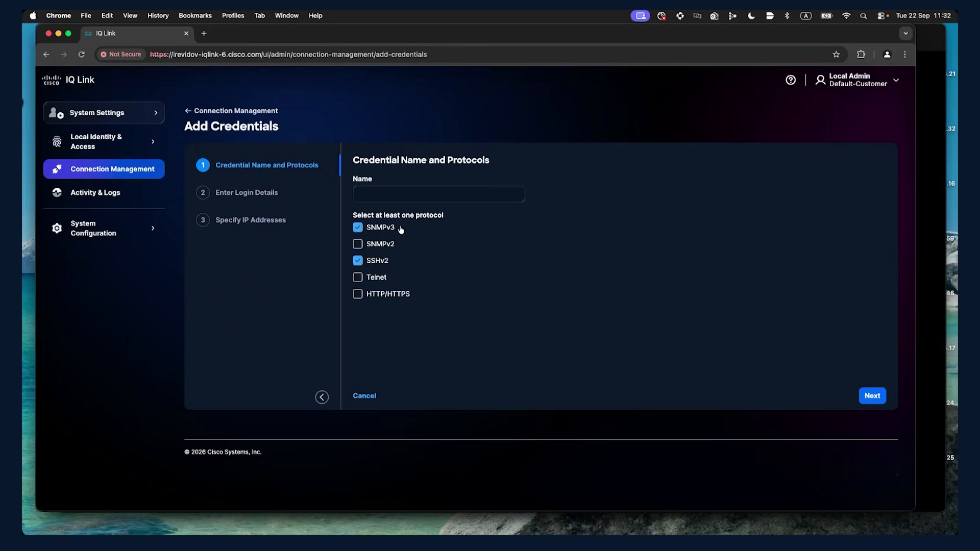The image size is (980, 551).
Task: Open the Activity & Logs icon
Action: (57, 192)
